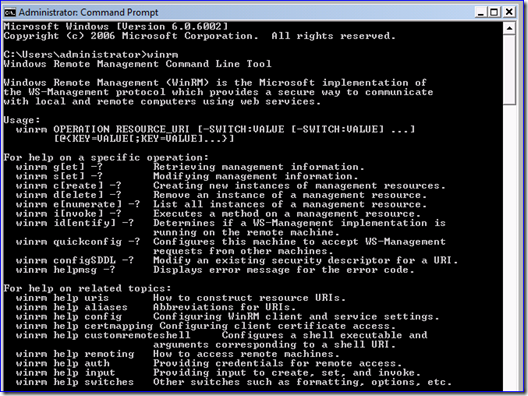Click 'Displays error message for the error code.'

tap(284, 270)
